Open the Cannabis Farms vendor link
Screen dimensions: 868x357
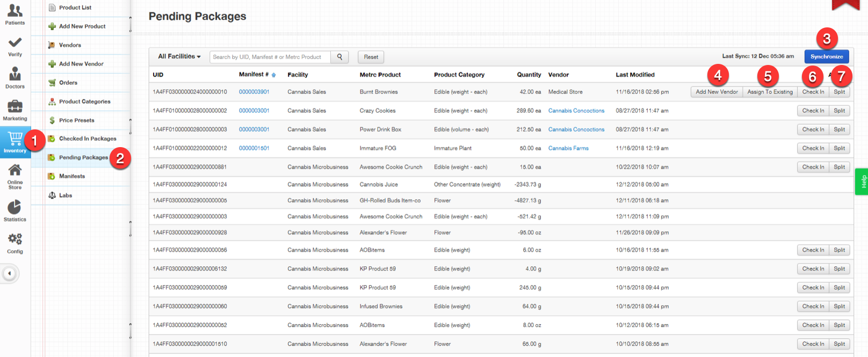tap(568, 148)
